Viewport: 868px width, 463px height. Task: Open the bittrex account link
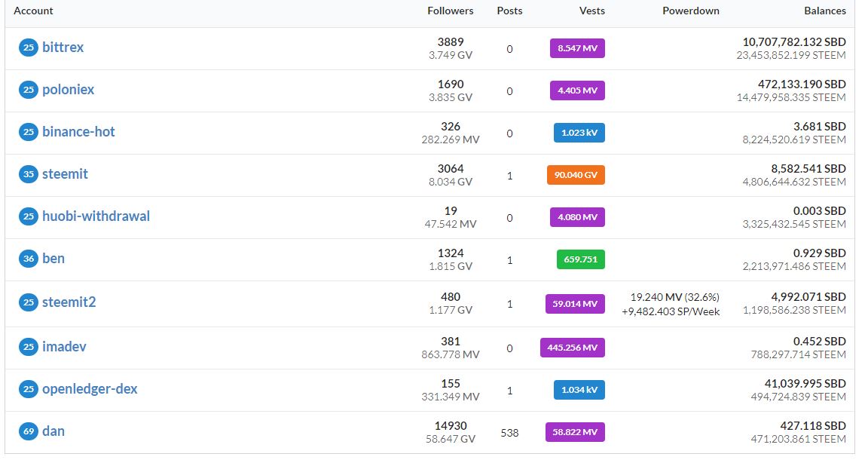pyautogui.click(x=63, y=47)
